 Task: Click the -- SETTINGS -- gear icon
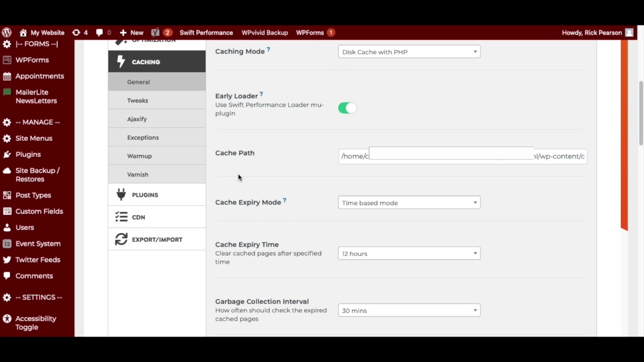point(7,298)
